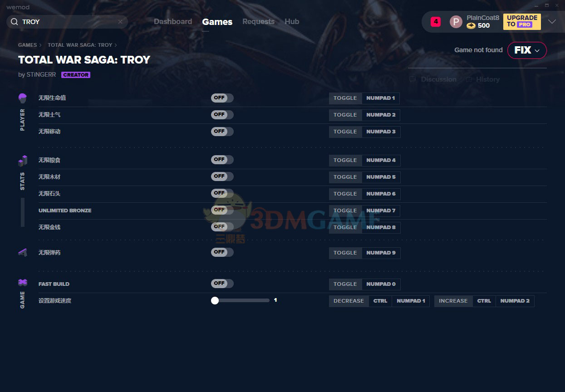Open the Hub tab

point(292,22)
